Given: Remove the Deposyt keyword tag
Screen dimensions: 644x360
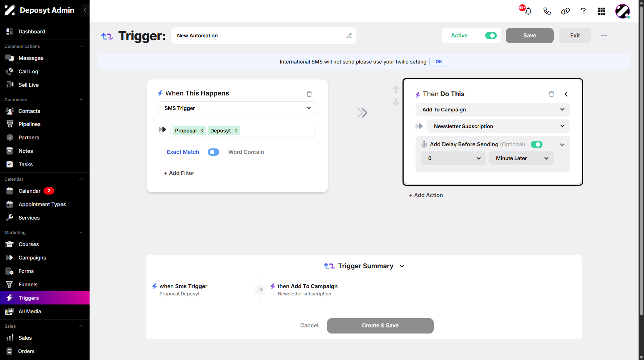Looking at the screenshot, I should point(236,131).
